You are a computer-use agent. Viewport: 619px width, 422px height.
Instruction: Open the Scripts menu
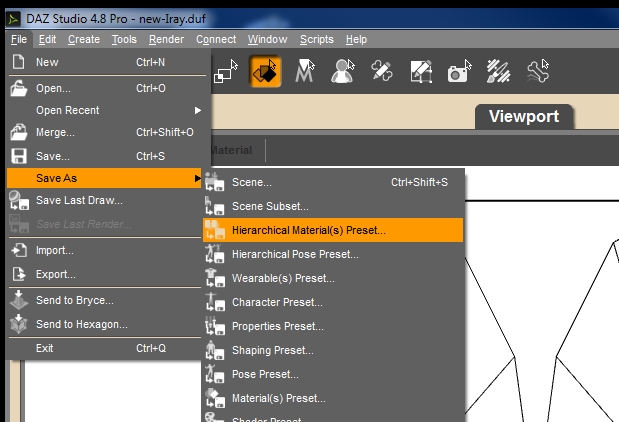(x=317, y=39)
